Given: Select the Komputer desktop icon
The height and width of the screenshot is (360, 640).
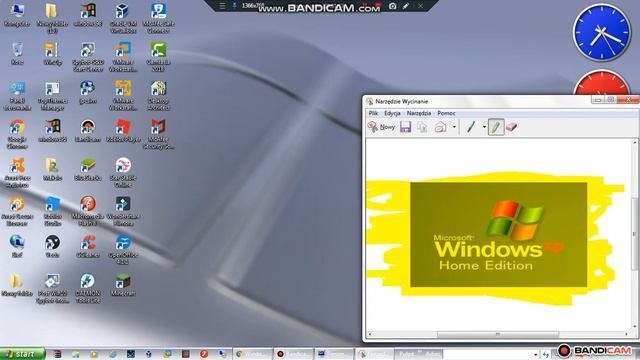Looking at the screenshot, I should [x=17, y=15].
